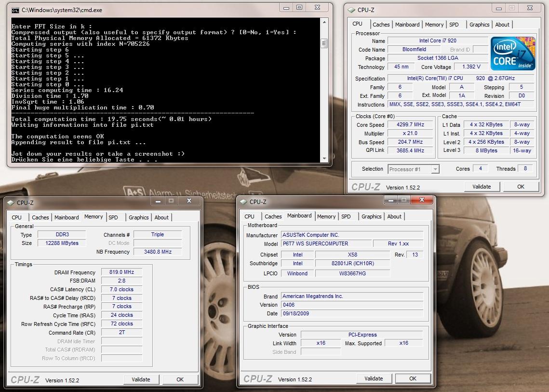Click Total computation time line in cmd
Viewport: 549px width, 392px height.
click(x=111, y=119)
